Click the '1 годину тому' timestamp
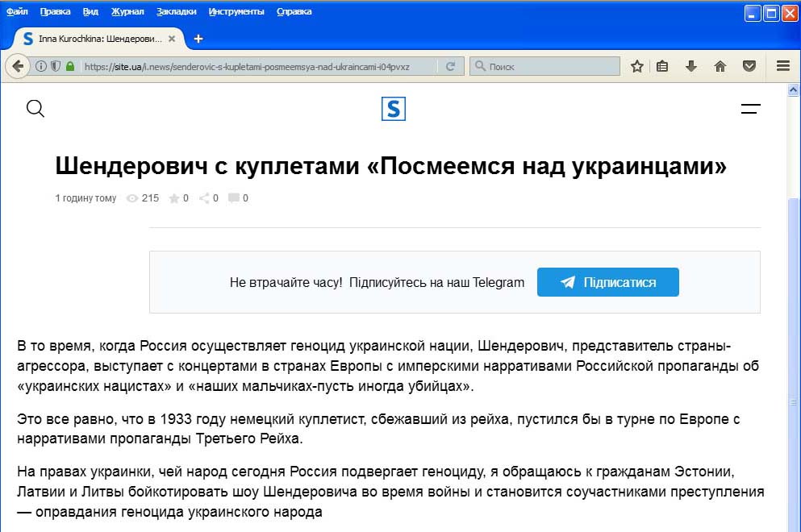 pos(86,198)
